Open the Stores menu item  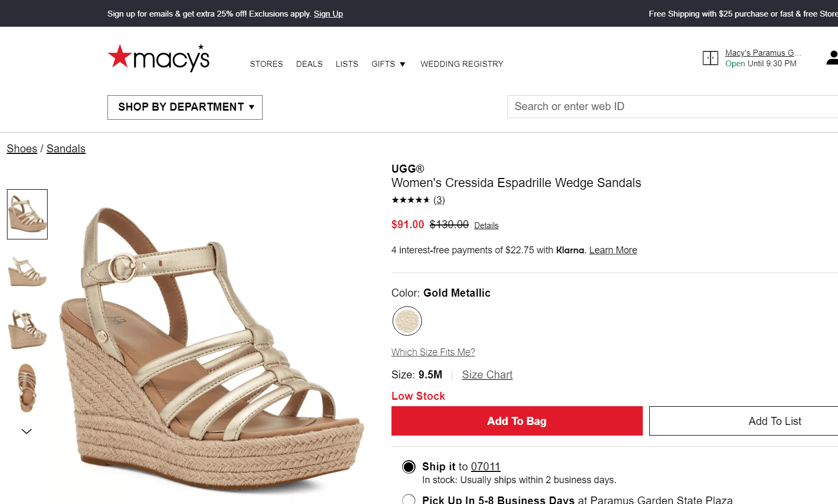coord(266,64)
